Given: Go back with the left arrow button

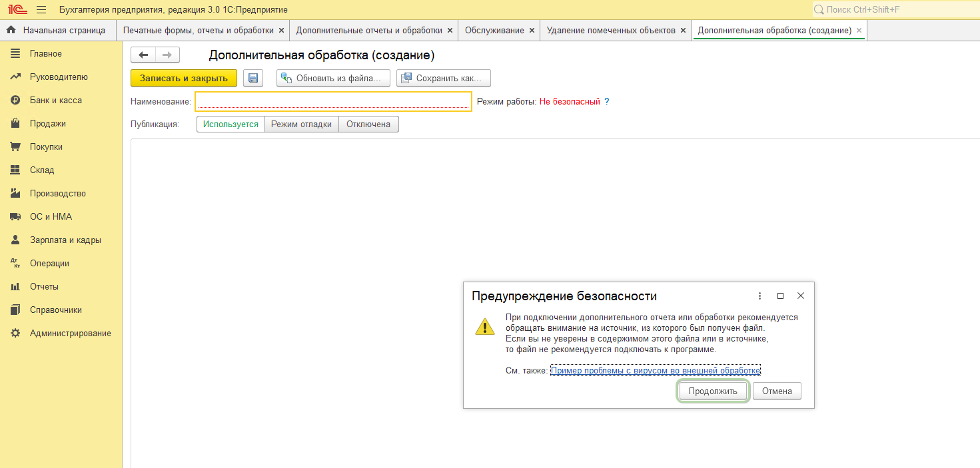Looking at the screenshot, I should tap(143, 55).
